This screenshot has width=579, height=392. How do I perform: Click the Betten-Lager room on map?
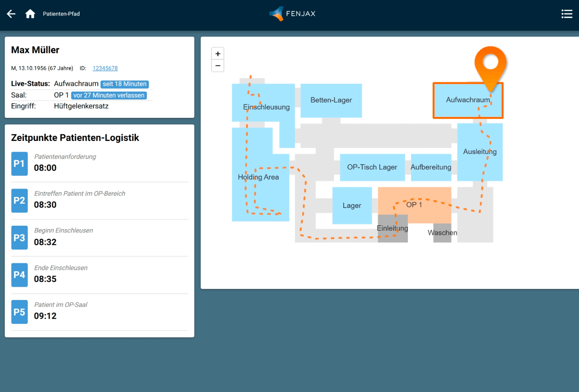pos(331,100)
